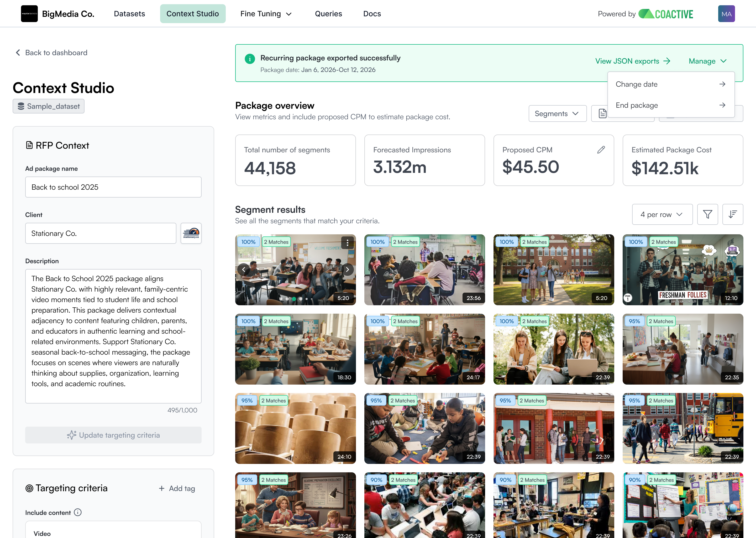This screenshot has width=756, height=538.
Task: Go to the Queries tab
Action: (x=328, y=14)
